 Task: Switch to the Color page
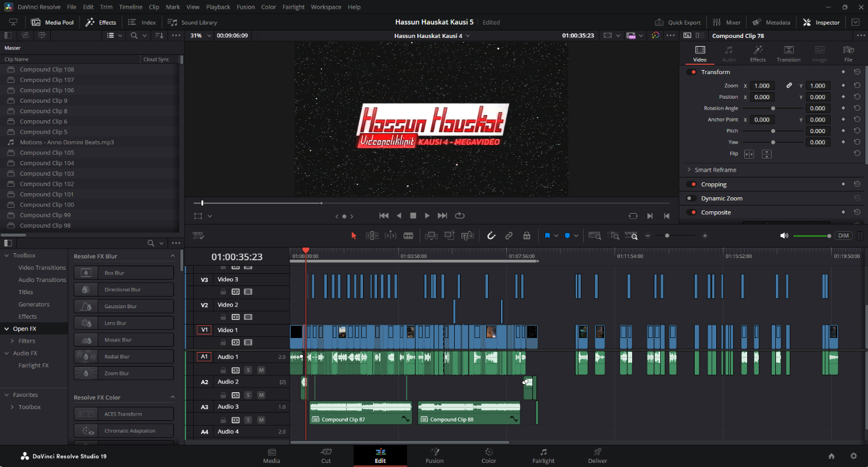(x=489, y=456)
